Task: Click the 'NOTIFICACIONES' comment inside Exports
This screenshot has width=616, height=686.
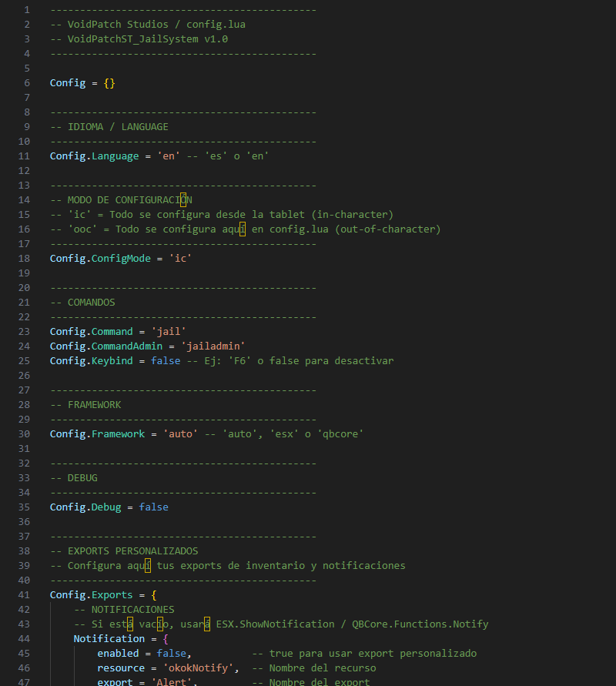Action: (124, 610)
